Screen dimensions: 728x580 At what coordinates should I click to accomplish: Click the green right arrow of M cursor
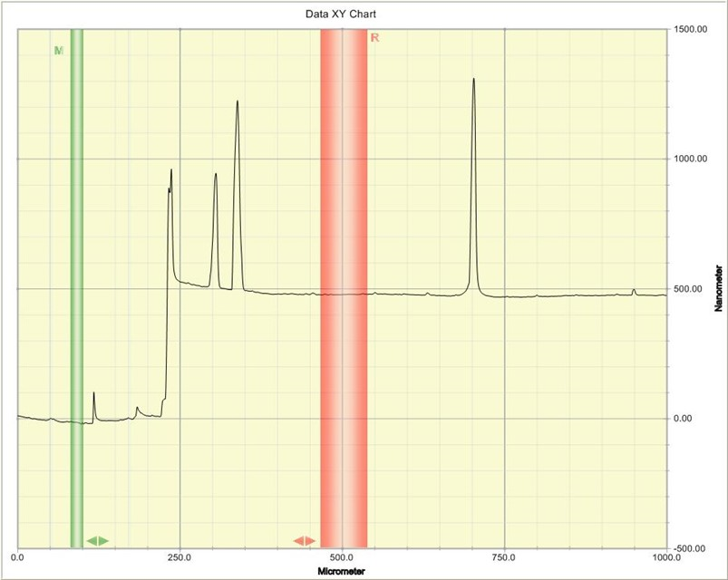pyautogui.click(x=103, y=540)
